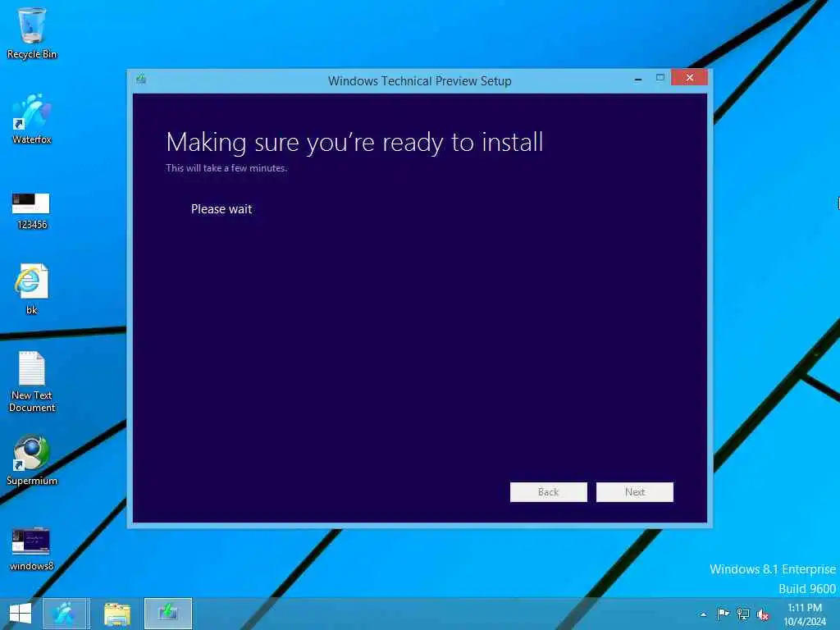Switch to Waterfox in the taskbar
This screenshot has width=840, height=630.
[64, 614]
